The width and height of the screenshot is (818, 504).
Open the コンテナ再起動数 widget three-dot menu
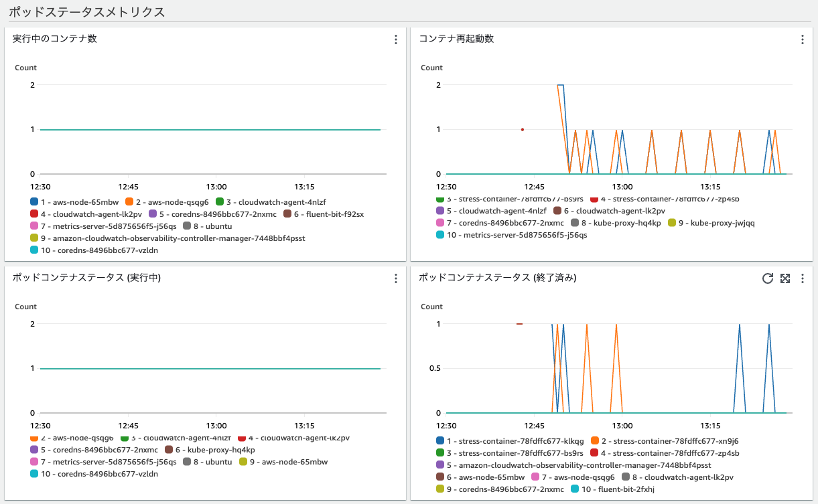coord(802,39)
